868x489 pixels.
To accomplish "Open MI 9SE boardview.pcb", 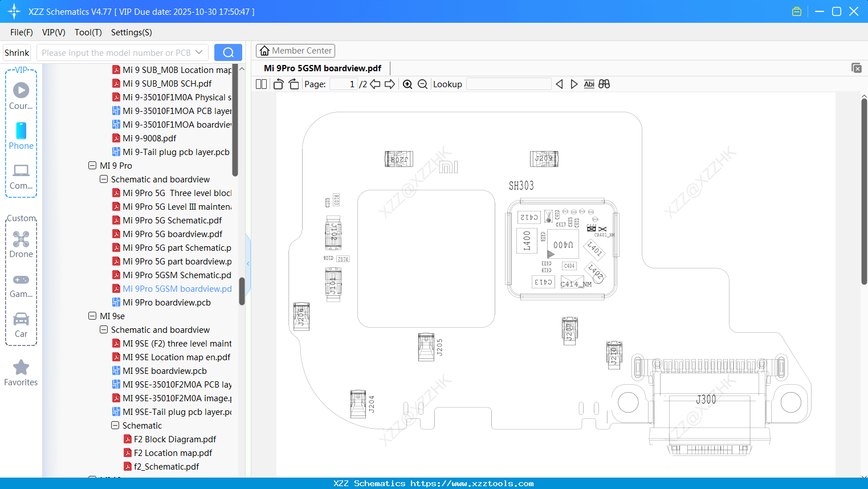I will click(165, 370).
